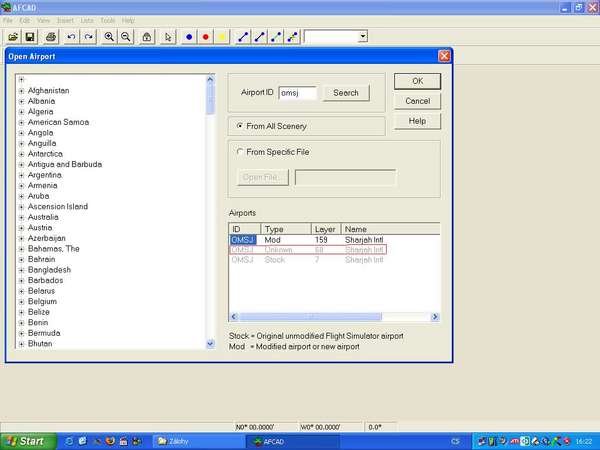600x450 pixels.
Task: Open the Windows Start menu
Action: (x=25, y=441)
